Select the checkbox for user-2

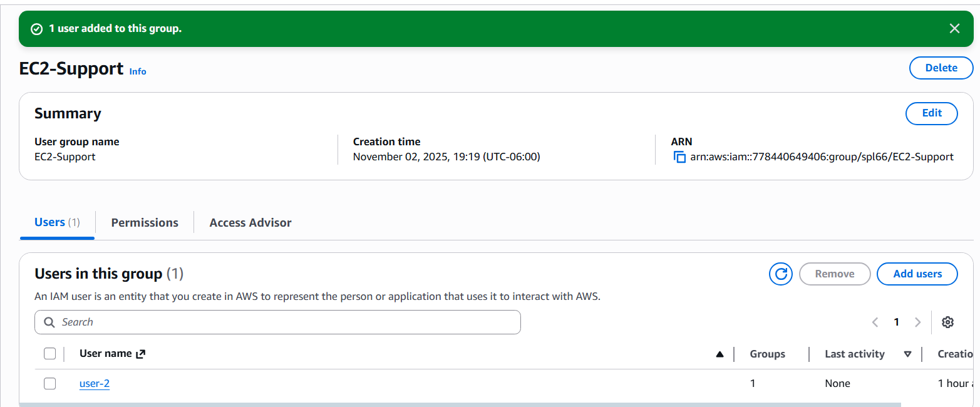click(x=49, y=383)
